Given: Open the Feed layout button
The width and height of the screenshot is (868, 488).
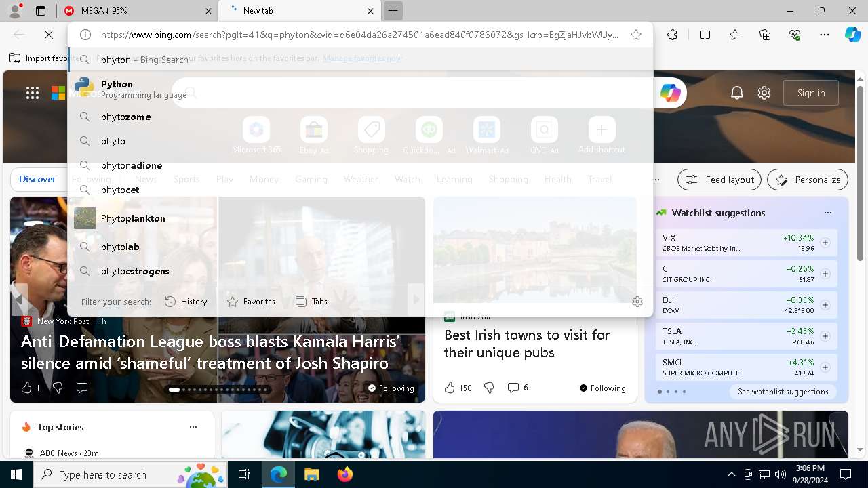Looking at the screenshot, I should point(719,180).
